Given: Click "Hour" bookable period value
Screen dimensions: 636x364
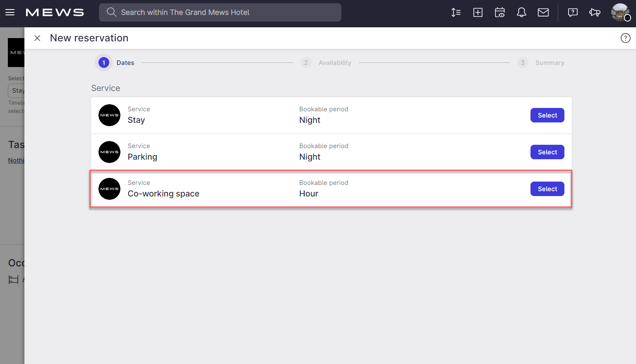Looking at the screenshot, I should point(309,194).
